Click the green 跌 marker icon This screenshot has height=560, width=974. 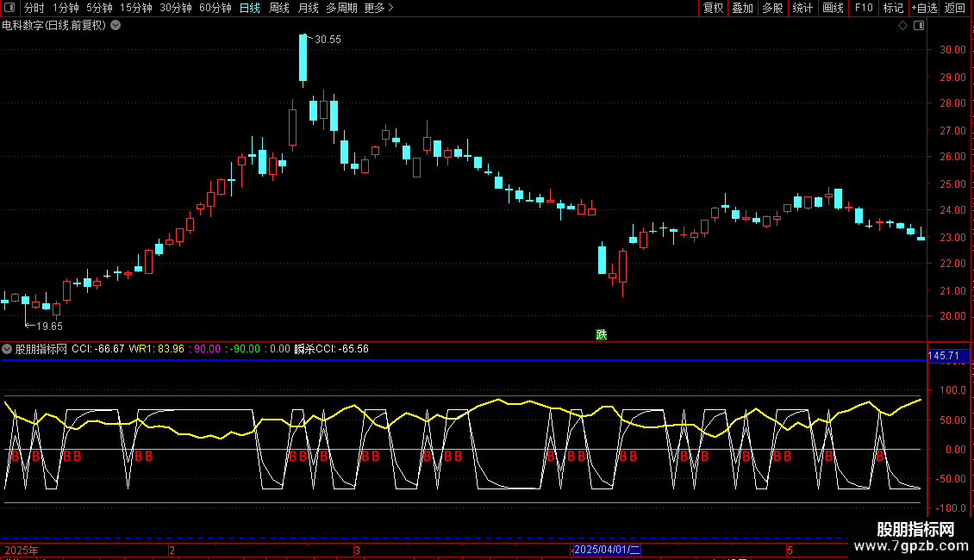(x=601, y=334)
